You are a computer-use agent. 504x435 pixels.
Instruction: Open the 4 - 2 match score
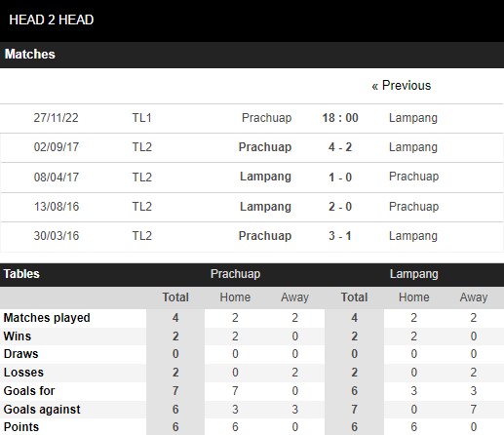pos(340,147)
